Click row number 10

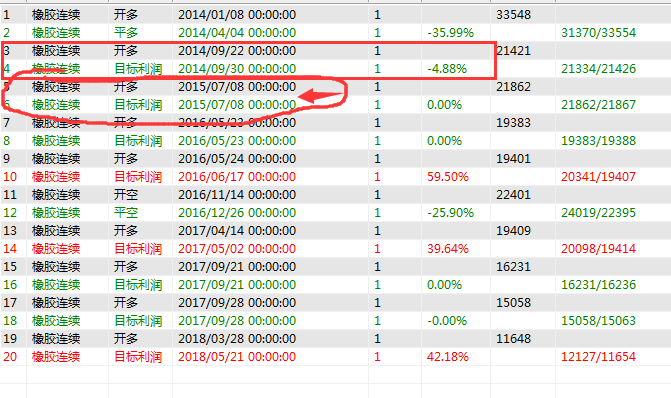pos(10,177)
